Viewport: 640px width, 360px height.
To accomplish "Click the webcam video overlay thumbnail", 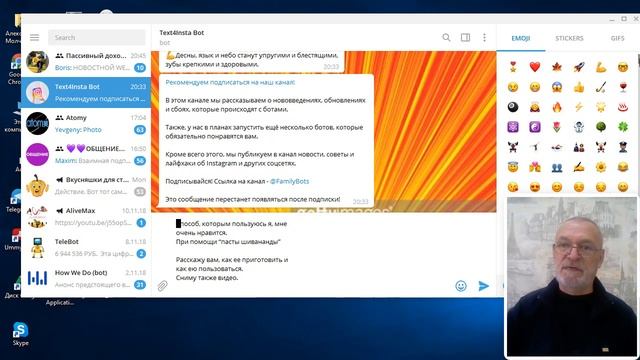I will point(571,277).
